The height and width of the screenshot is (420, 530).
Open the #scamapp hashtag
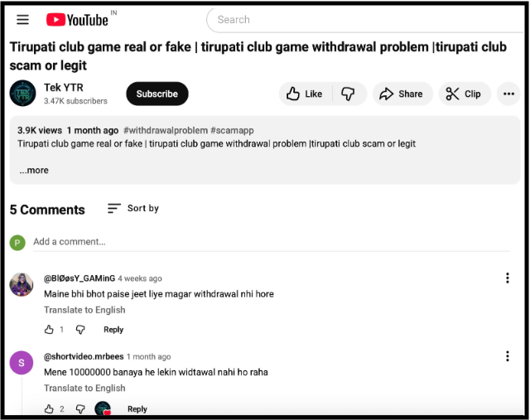[232, 131]
